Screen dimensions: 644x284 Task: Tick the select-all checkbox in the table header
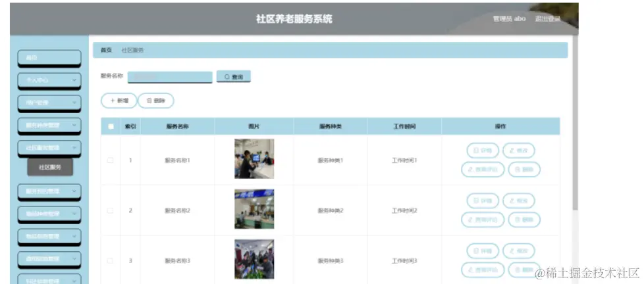[x=111, y=127]
